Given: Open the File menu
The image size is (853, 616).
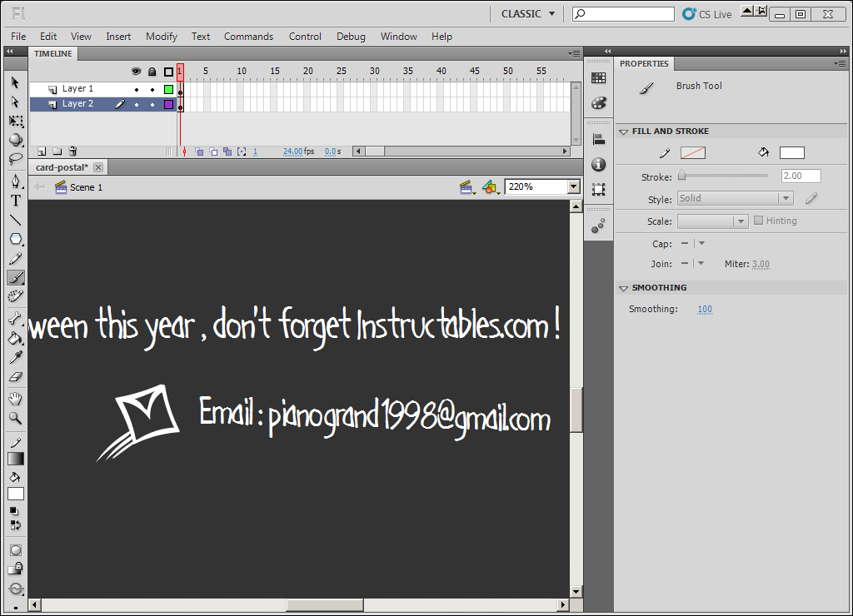Looking at the screenshot, I should [18, 37].
